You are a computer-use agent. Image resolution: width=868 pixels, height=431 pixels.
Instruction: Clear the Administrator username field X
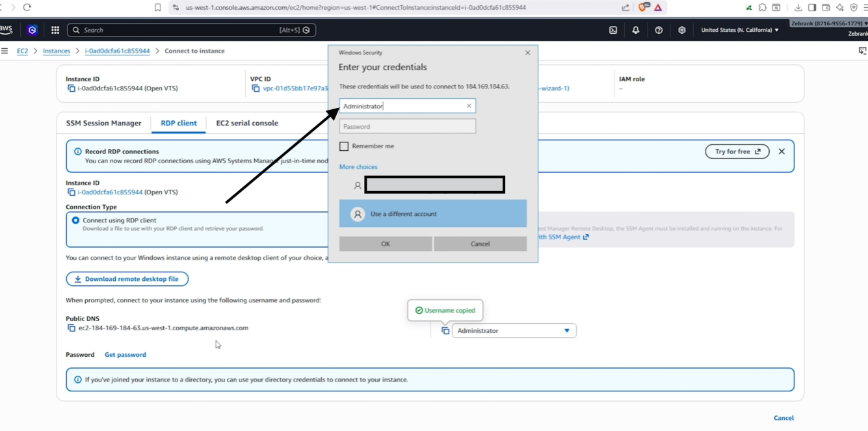[x=469, y=106]
